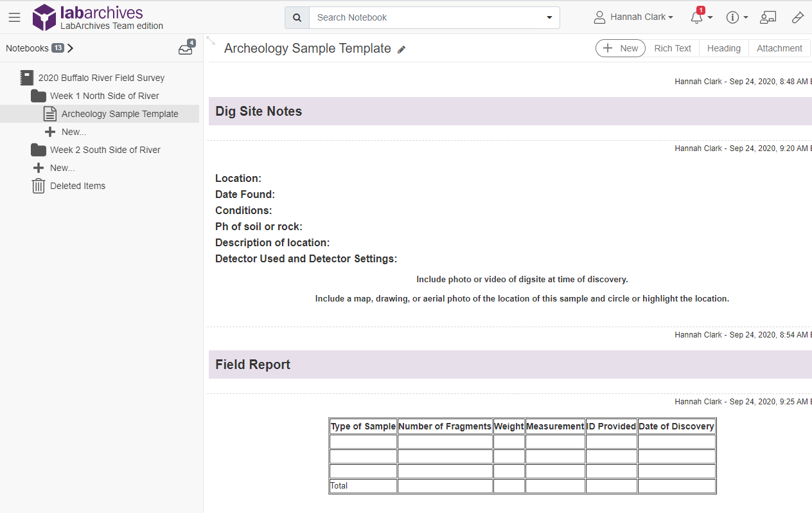Click the inbox tray icon
This screenshot has width=812, height=513.
(x=186, y=49)
